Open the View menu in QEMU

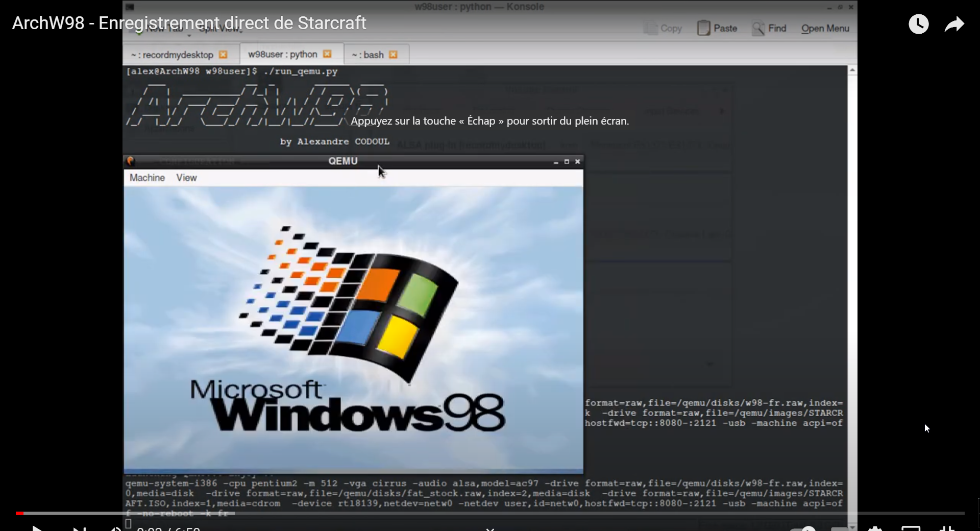(186, 178)
